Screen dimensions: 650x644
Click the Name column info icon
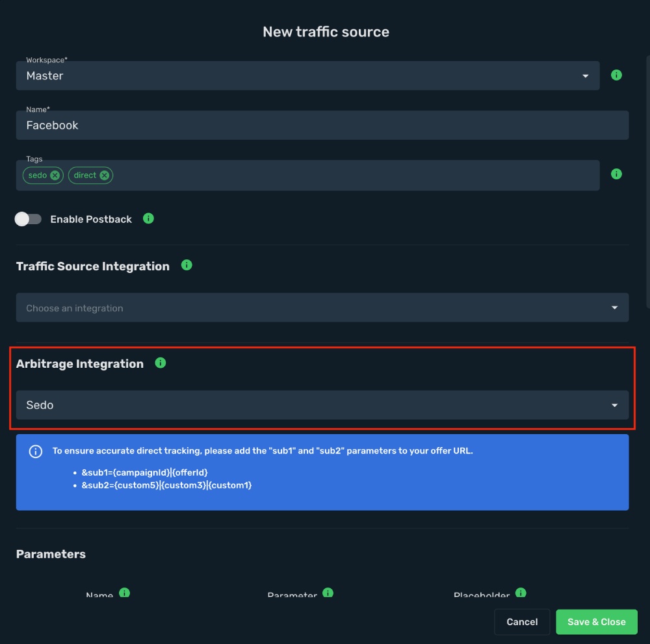point(124,593)
